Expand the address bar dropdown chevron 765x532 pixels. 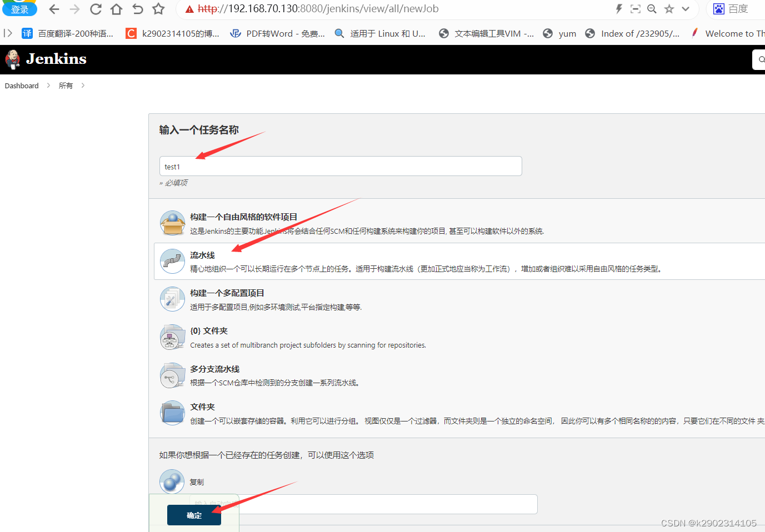pyautogui.click(x=686, y=9)
